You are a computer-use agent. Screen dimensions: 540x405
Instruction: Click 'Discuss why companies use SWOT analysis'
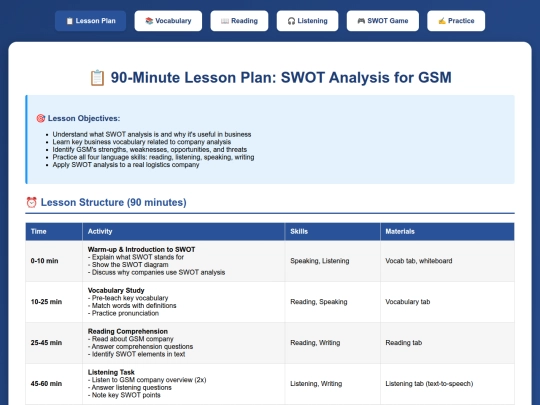coord(156,272)
